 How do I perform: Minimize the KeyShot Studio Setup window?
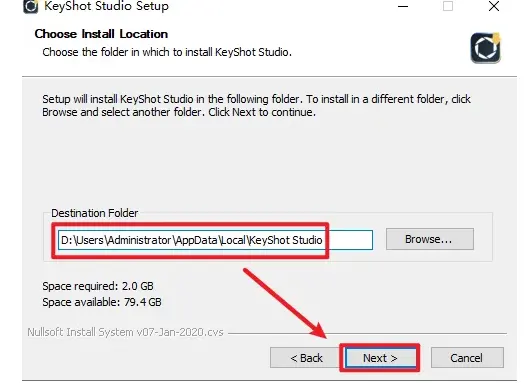click(403, 6)
